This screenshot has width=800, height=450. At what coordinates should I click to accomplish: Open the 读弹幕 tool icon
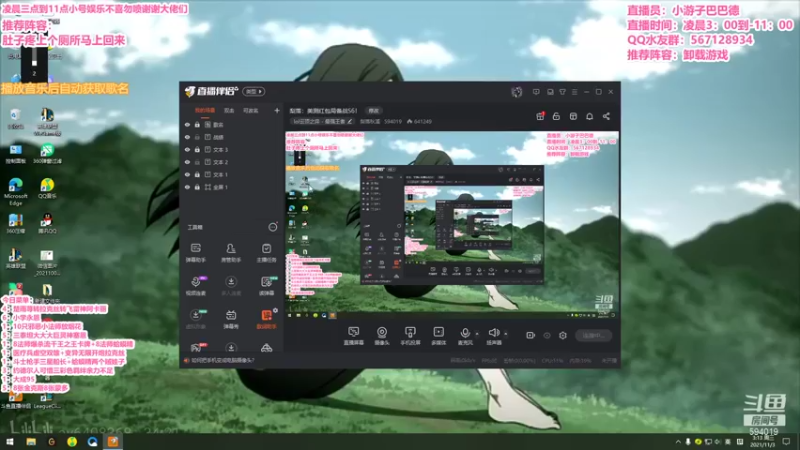click(x=266, y=286)
